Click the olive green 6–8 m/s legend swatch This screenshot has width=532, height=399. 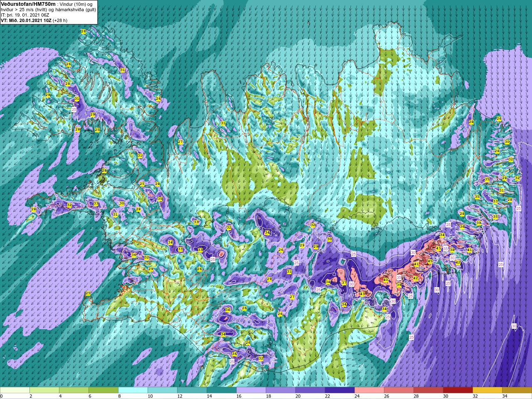[x=103, y=390]
